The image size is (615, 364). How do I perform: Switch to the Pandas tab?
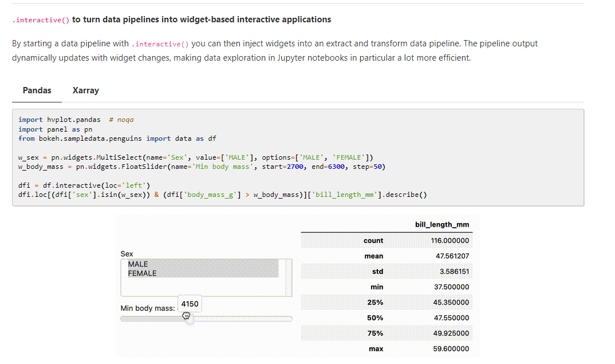(x=37, y=90)
